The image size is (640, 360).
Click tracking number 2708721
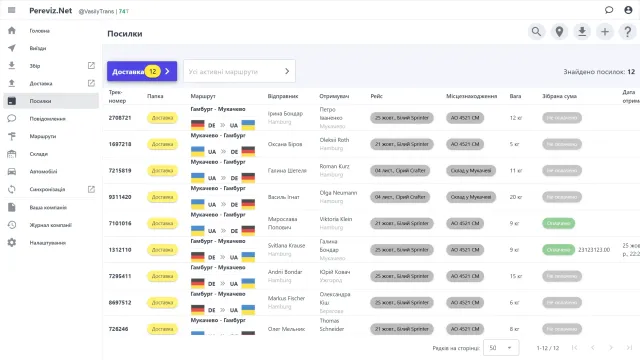coord(120,118)
